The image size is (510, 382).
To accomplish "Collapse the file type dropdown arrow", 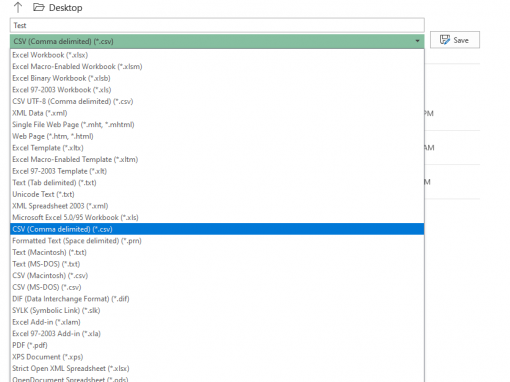I will (x=417, y=41).
